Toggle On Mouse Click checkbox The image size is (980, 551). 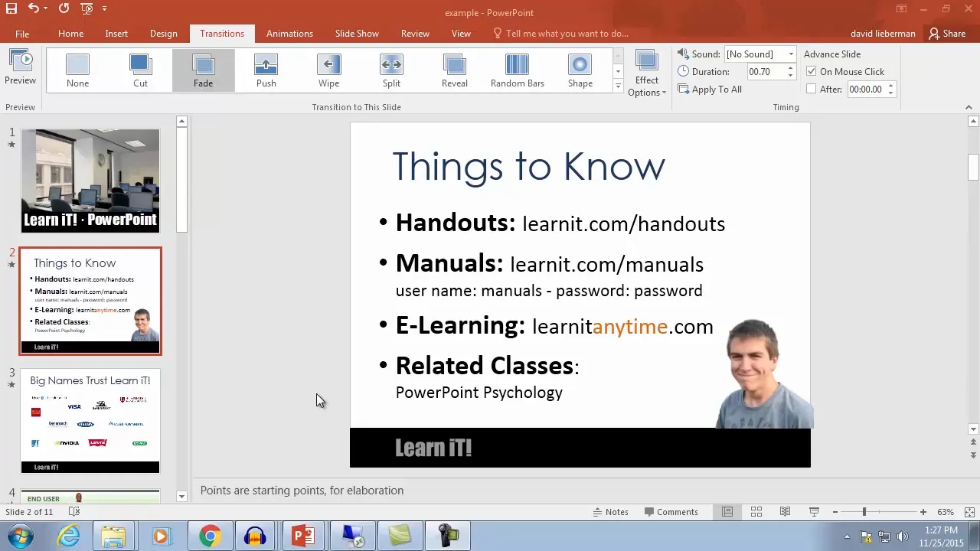(x=812, y=71)
